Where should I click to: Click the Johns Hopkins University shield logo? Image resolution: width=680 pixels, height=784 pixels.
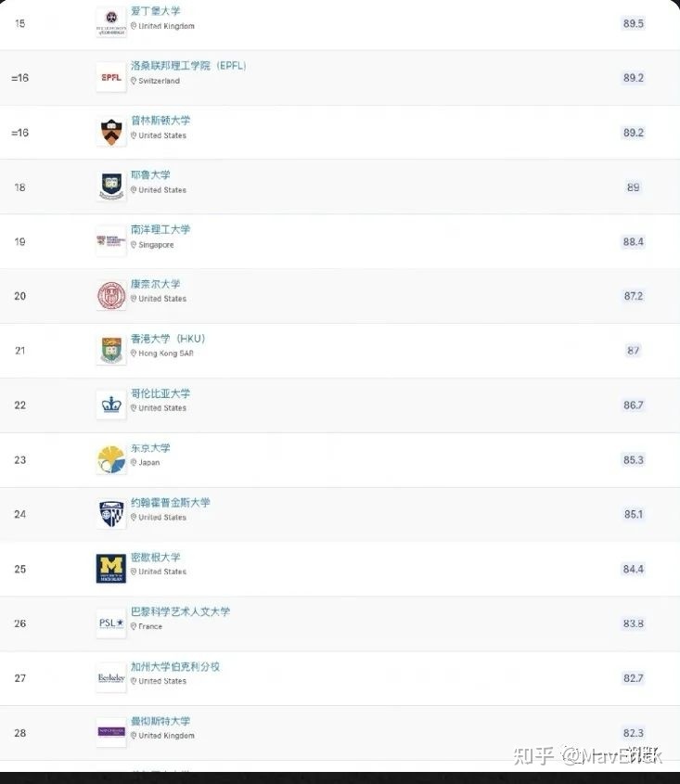111,514
